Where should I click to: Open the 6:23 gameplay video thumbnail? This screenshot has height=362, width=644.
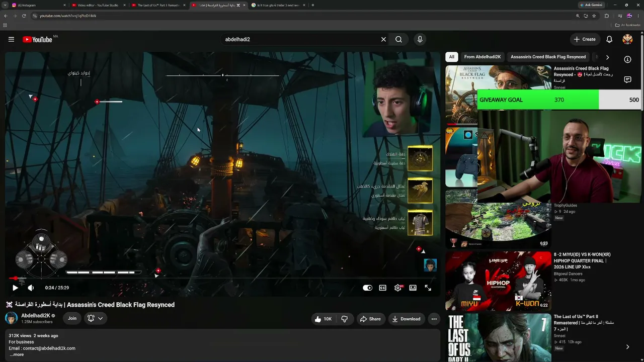pyautogui.click(x=498, y=219)
